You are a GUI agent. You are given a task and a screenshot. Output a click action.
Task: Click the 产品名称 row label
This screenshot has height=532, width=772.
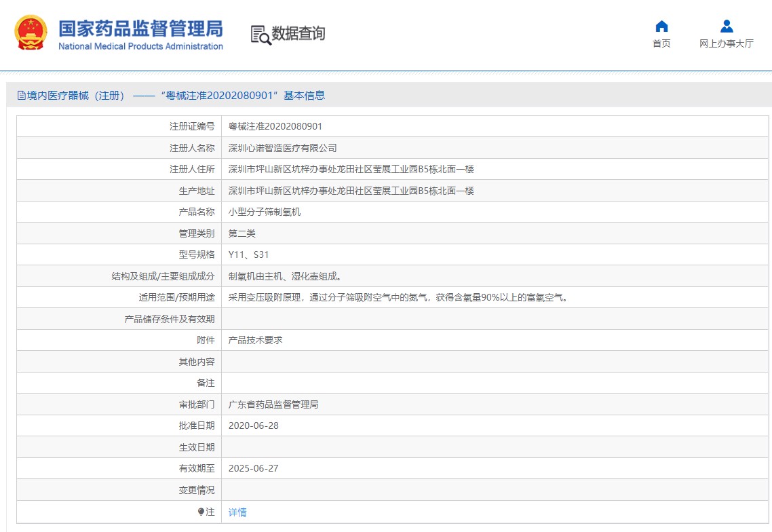point(197,212)
